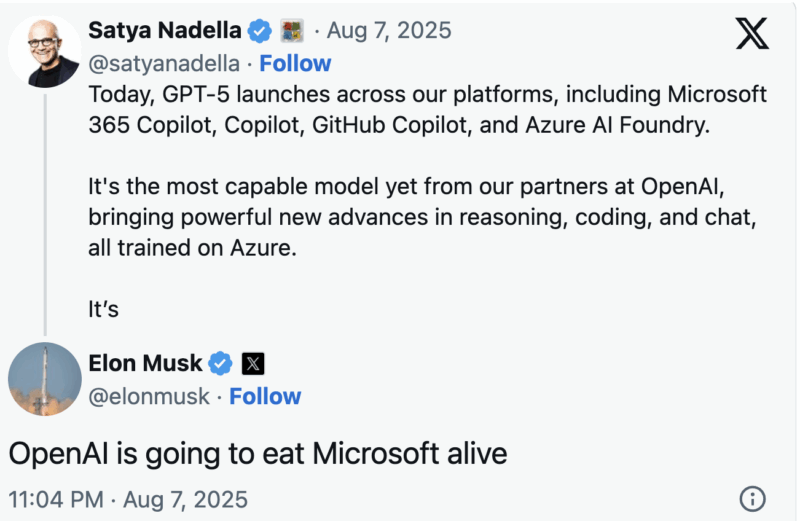
Task: Click the truncated "It's" line in Satya's tweet
Action: (104, 309)
